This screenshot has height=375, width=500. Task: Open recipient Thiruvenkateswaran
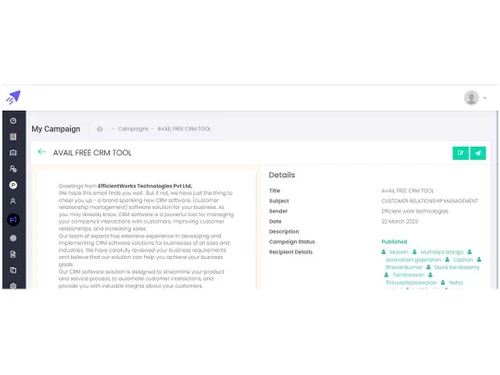pyautogui.click(x=411, y=283)
